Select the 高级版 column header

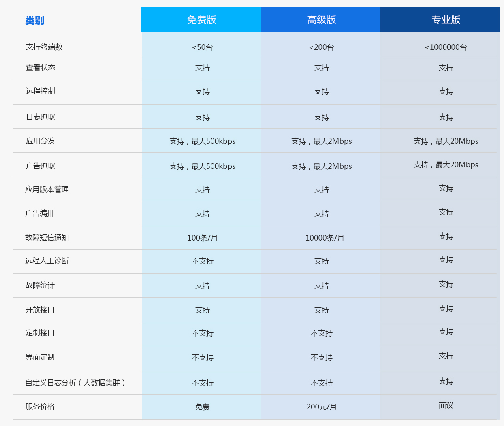[x=321, y=20]
